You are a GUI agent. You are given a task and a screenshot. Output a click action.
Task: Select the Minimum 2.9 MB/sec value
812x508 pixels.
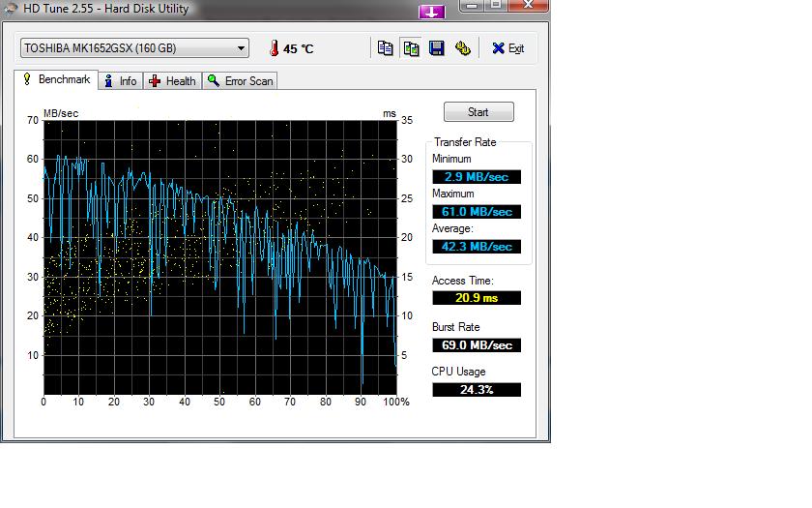(x=477, y=177)
